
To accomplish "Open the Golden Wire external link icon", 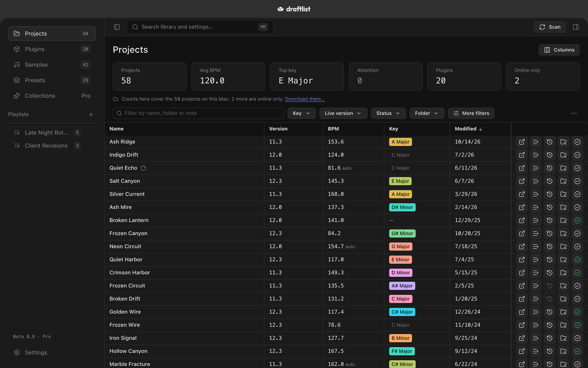I will (x=522, y=312).
